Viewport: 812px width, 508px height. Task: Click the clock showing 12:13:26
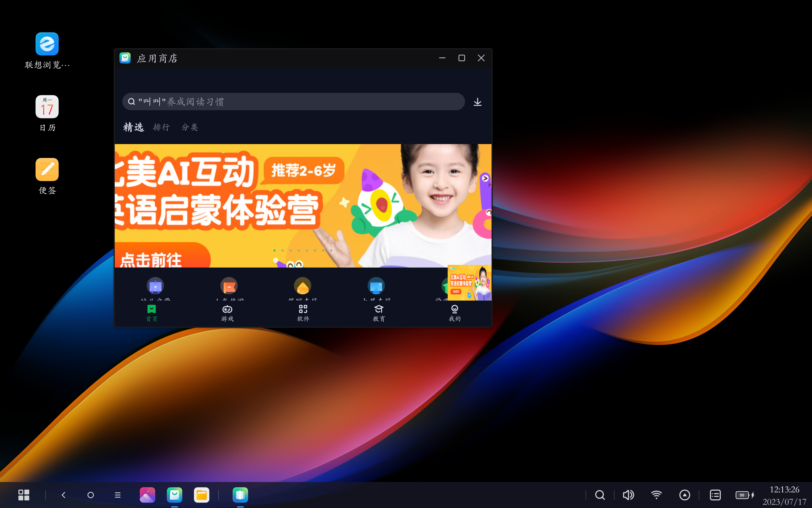(784, 489)
